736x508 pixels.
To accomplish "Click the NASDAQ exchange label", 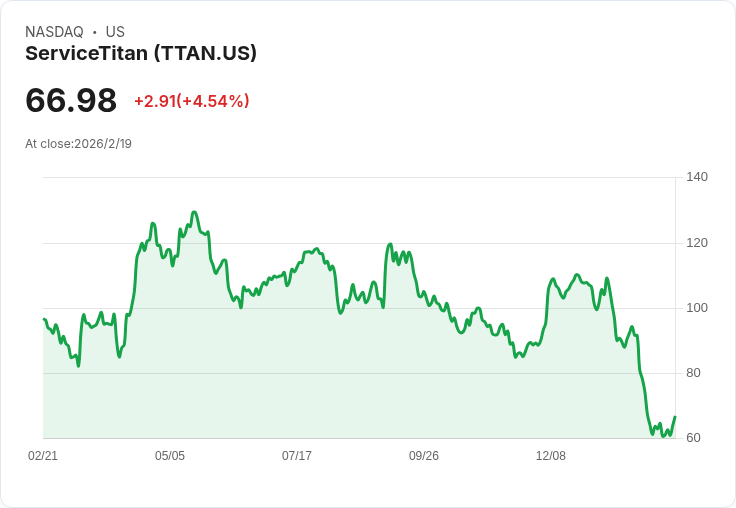I will [x=54, y=32].
